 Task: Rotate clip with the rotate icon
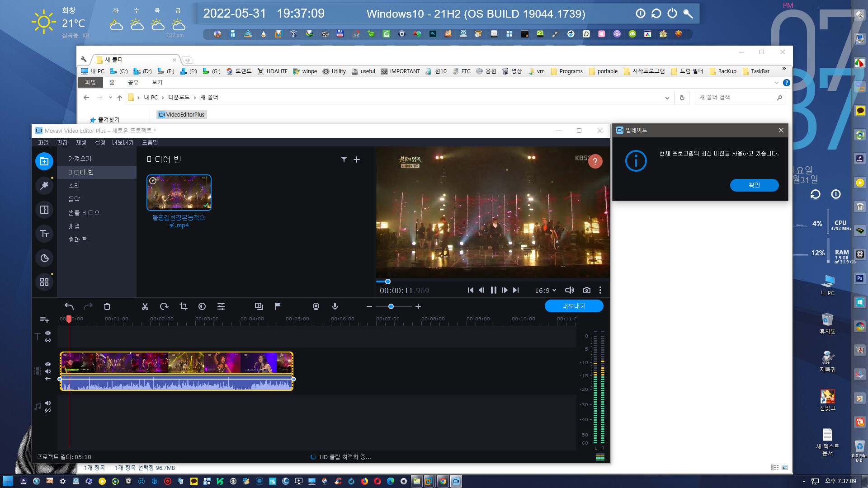click(164, 306)
